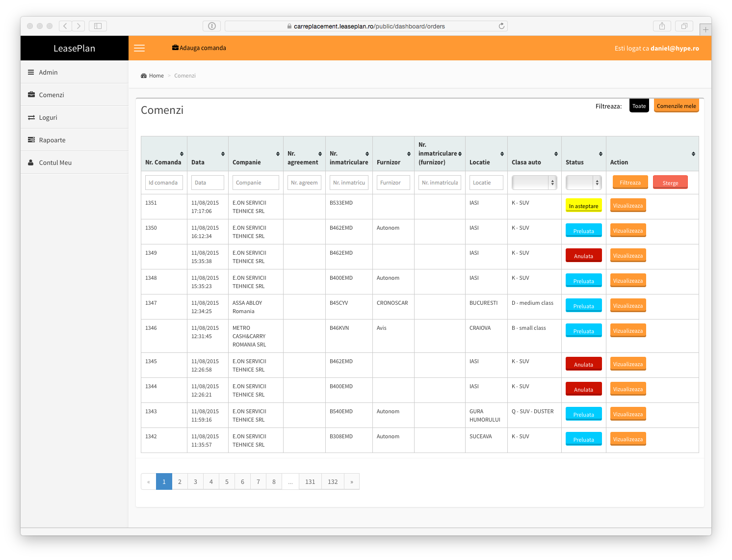The height and width of the screenshot is (560, 732).
Task: Go to pagination page 131
Action: 310,481
